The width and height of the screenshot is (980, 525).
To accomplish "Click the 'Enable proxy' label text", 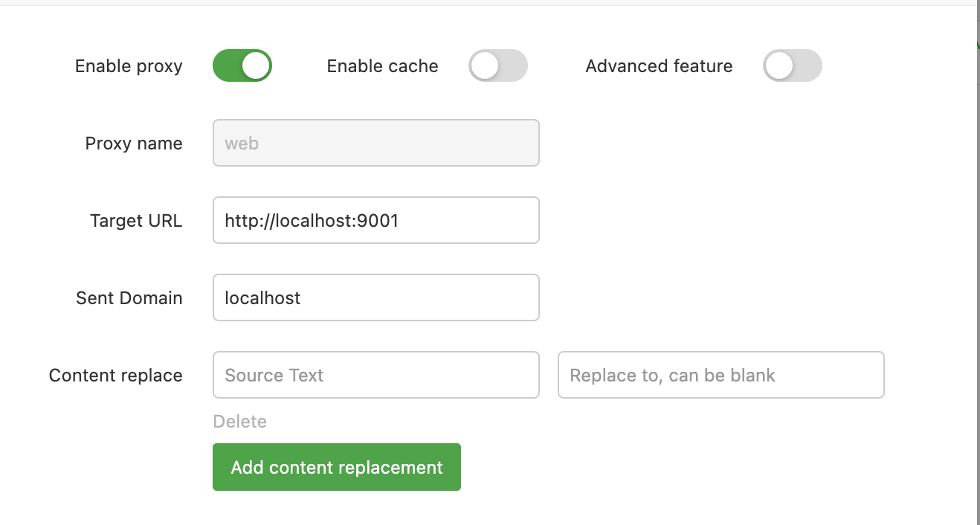I will tap(129, 66).
